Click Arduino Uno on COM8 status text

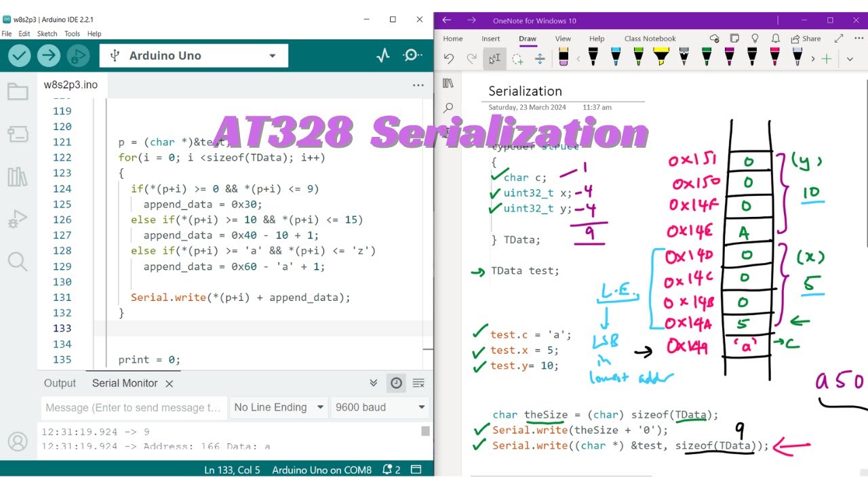point(322,470)
